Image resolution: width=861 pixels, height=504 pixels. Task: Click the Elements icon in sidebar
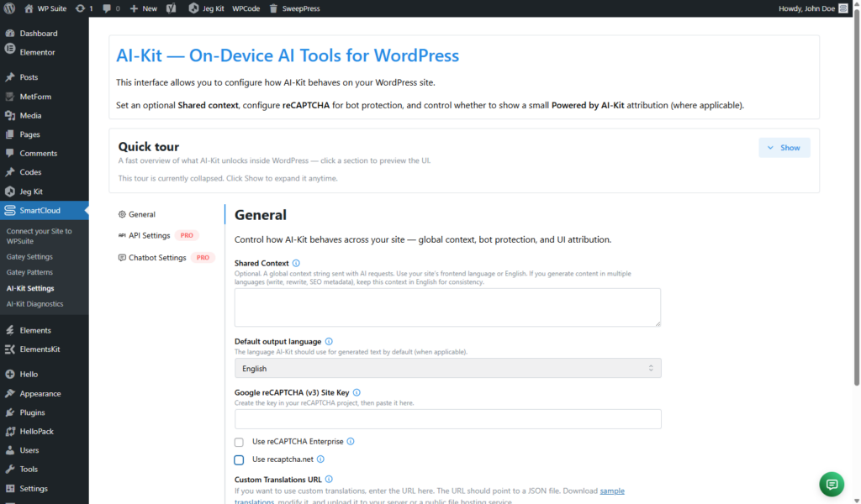(x=10, y=330)
